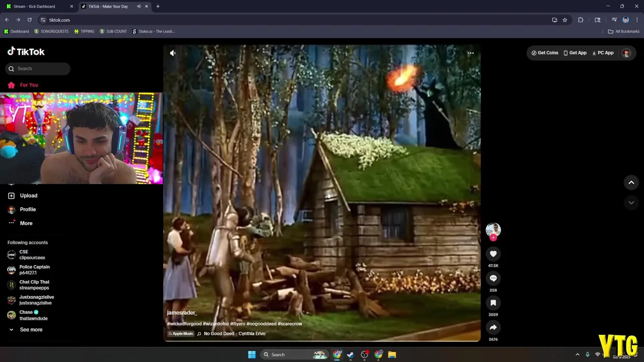Open Chat Clip That streampeepps account
Viewport: 644px width, 362px height.
pos(29,285)
